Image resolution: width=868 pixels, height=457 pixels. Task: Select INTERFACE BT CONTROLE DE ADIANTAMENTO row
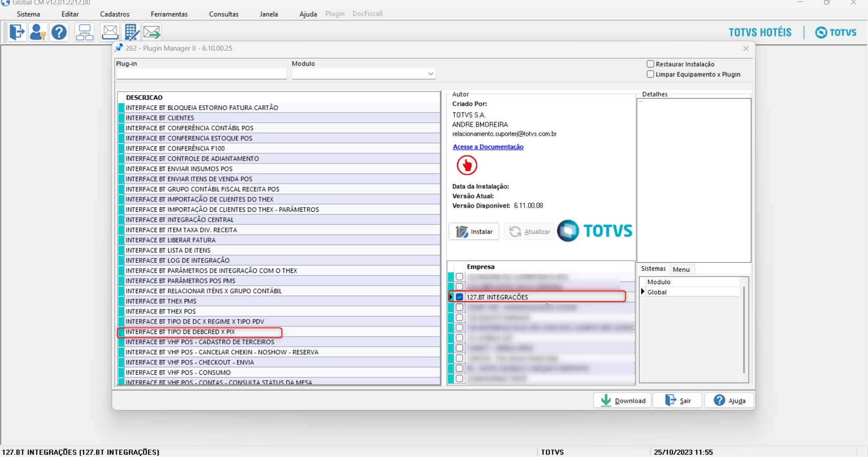[x=279, y=159]
